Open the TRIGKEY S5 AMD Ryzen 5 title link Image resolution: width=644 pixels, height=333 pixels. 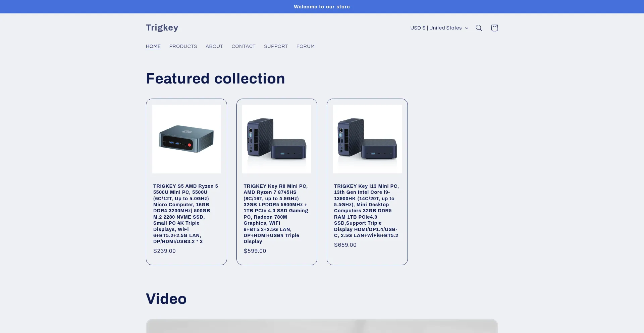(x=186, y=214)
